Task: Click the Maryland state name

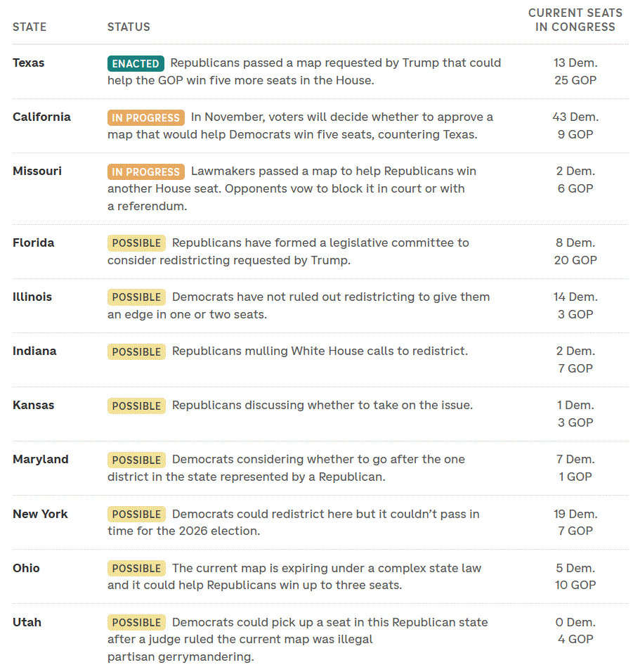Action: tap(41, 459)
